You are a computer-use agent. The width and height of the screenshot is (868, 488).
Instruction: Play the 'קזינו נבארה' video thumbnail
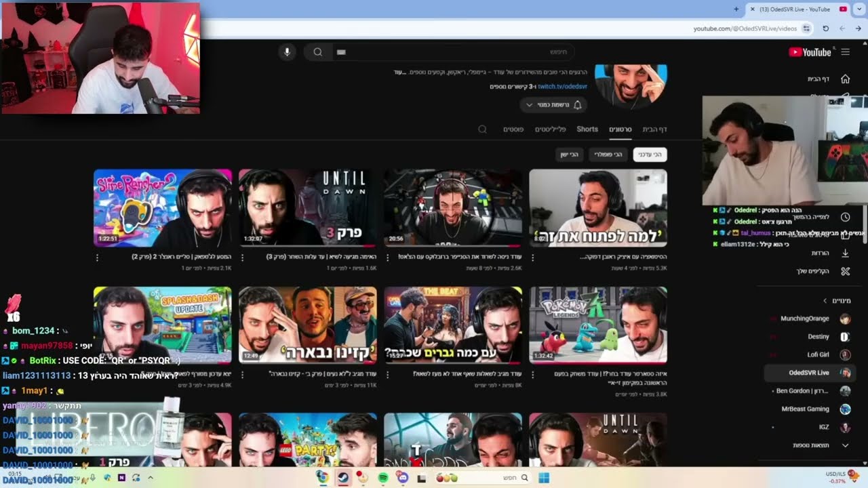(x=308, y=325)
